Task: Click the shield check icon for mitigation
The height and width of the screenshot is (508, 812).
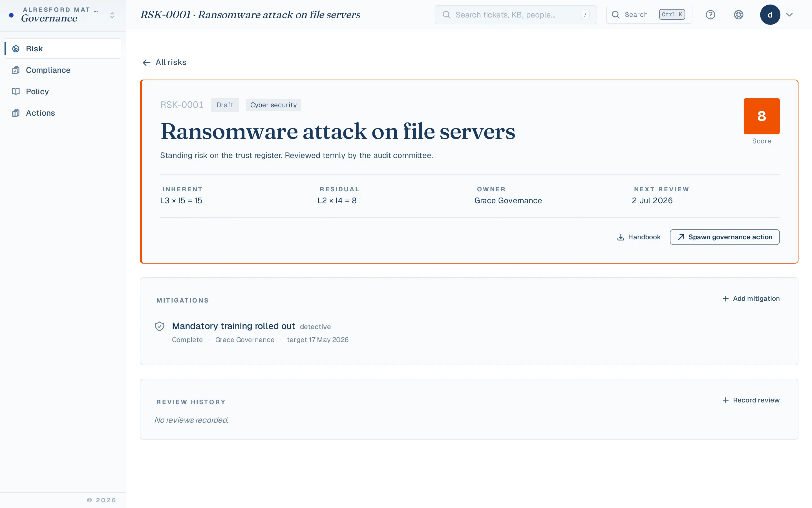Action: tap(159, 326)
